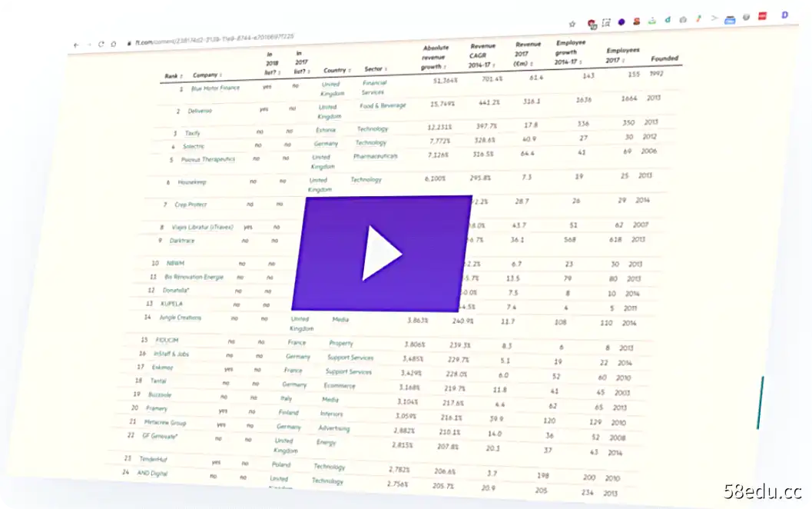Click the gray camera extension icon

click(x=683, y=20)
